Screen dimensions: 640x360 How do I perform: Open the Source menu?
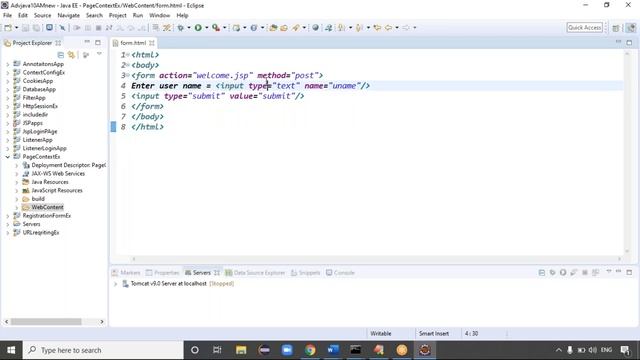tap(42, 15)
